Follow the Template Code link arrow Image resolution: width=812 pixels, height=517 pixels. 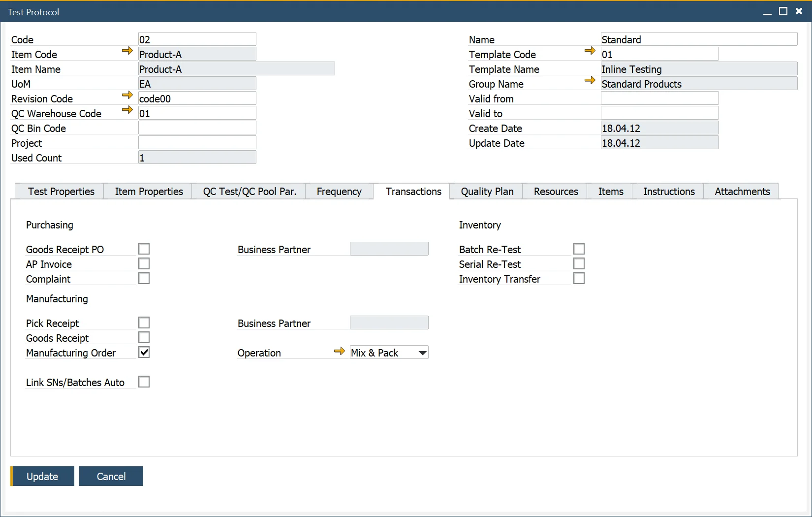point(590,51)
